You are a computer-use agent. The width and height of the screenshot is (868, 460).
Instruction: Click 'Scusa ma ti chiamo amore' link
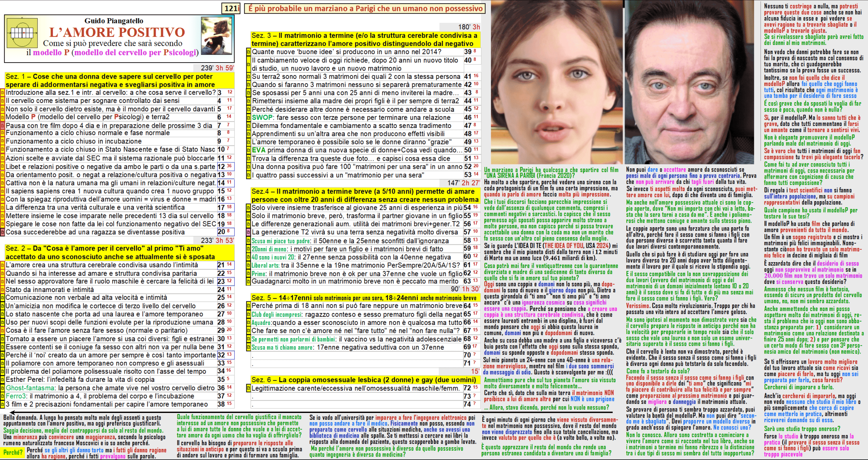pyautogui.click(x=282, y=347)
